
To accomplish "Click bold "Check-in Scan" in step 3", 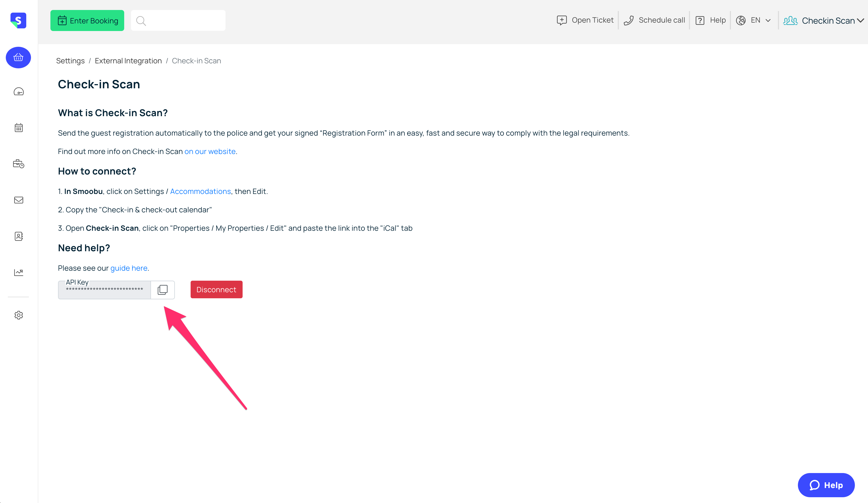I will pos(112,228).
